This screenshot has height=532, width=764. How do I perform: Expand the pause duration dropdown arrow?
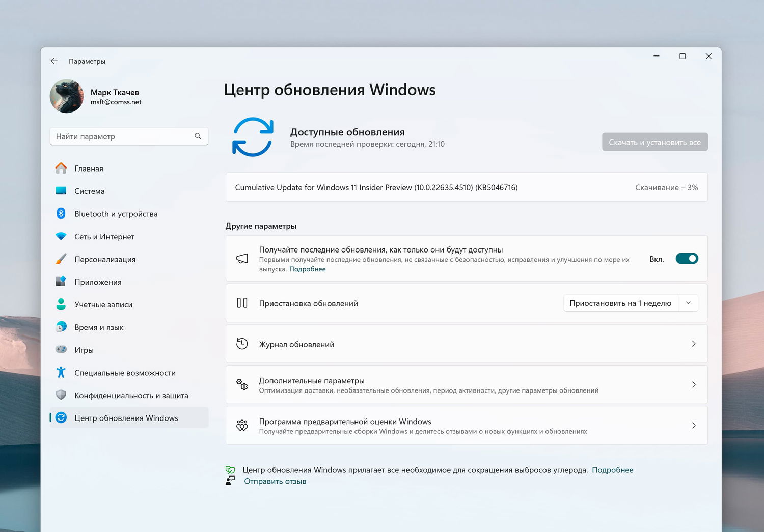coord(688,303)
